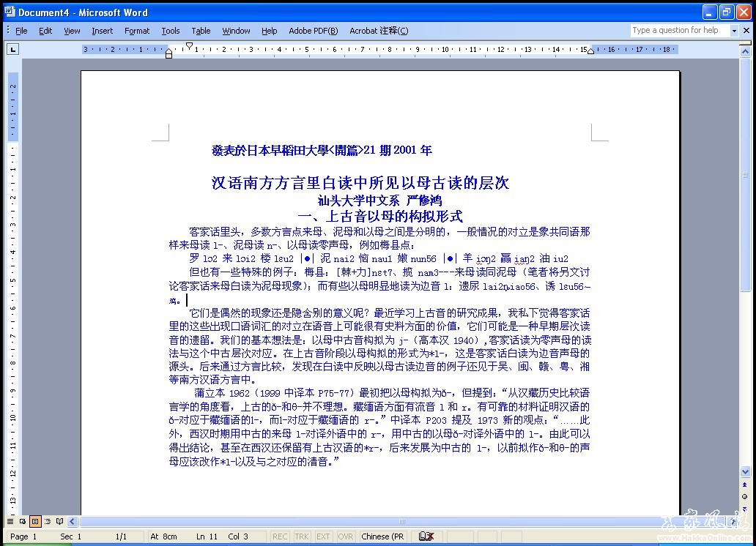Switch to Reading Layout view
Viewport: 756px width, 546px height.
pyautogui.click(x=60, y=521)
